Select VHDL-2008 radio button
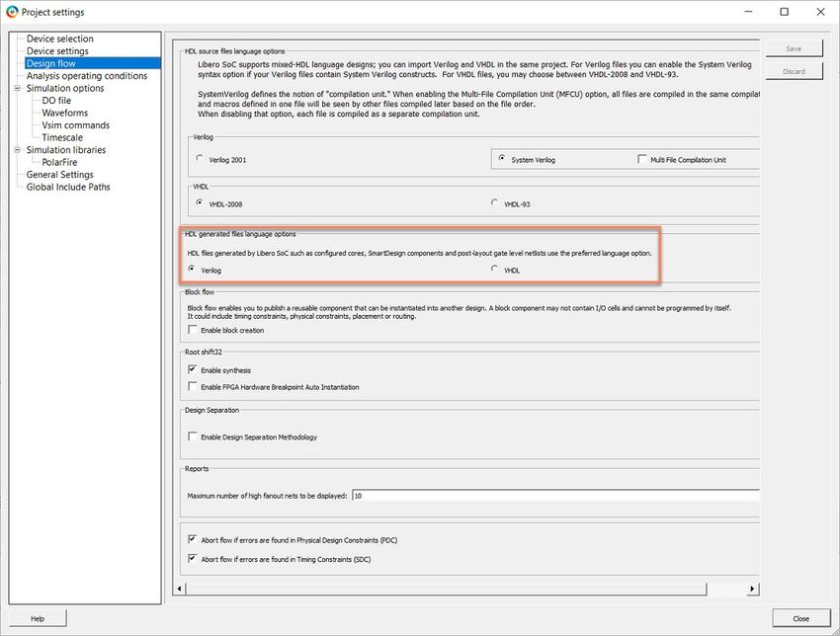This screenshot has height=636, width=840. tap(200, 202)
